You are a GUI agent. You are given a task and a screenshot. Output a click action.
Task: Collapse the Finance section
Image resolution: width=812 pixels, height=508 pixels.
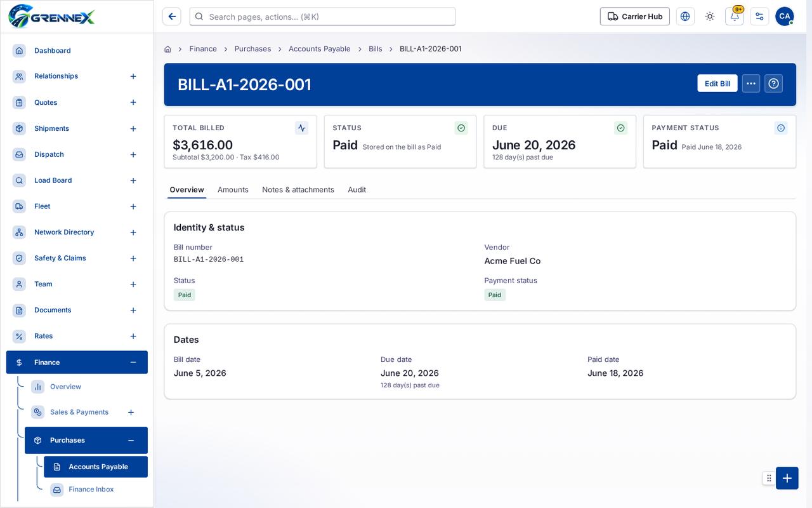pos(133,363)
